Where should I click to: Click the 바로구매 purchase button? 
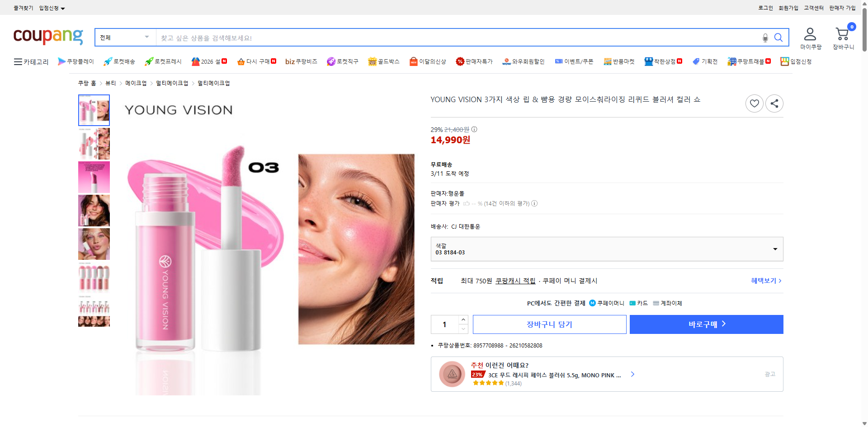tap(706, 324)
